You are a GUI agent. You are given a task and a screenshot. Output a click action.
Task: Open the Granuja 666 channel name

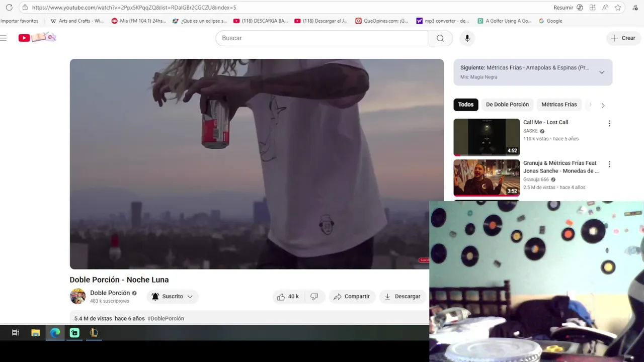click(x=536, y=179)
